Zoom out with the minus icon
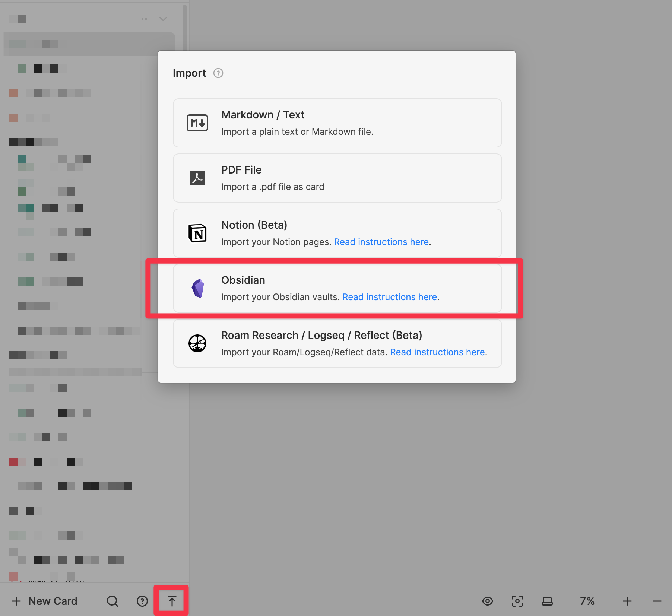The height and width of the screenshot is (616, 672). click(657, 601)
